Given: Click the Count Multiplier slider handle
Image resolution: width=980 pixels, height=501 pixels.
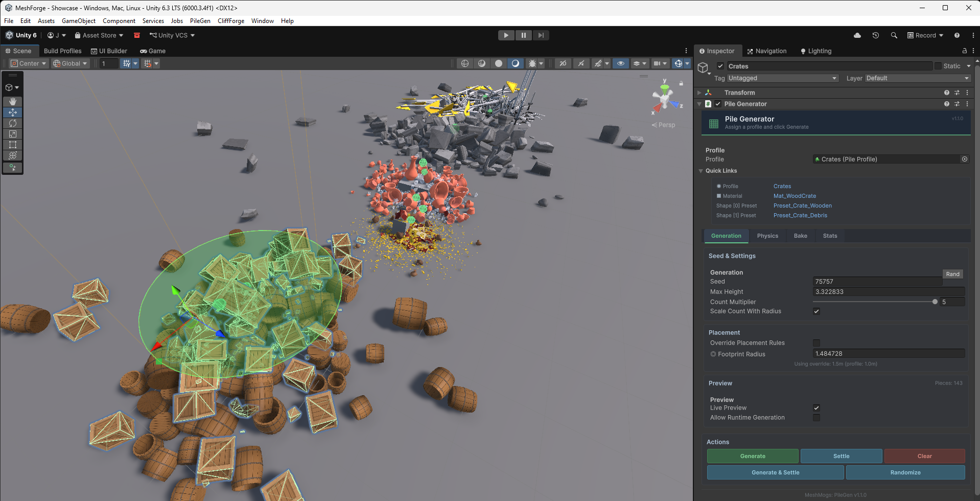Looking at the screenshot, I should coord(935,302).
